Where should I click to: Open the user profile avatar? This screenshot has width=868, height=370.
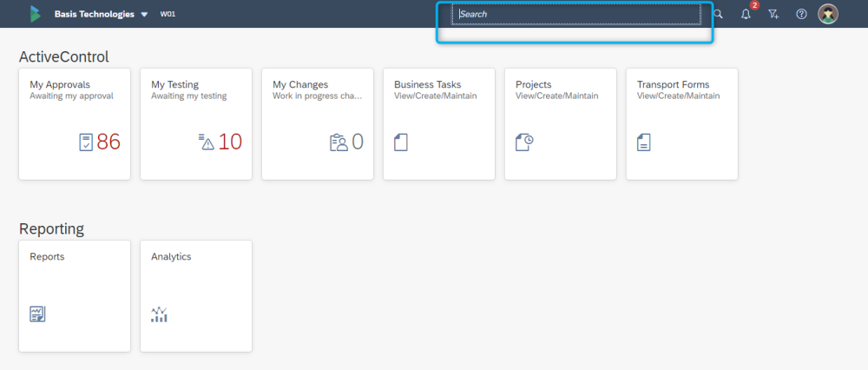(x=828, y=14)
